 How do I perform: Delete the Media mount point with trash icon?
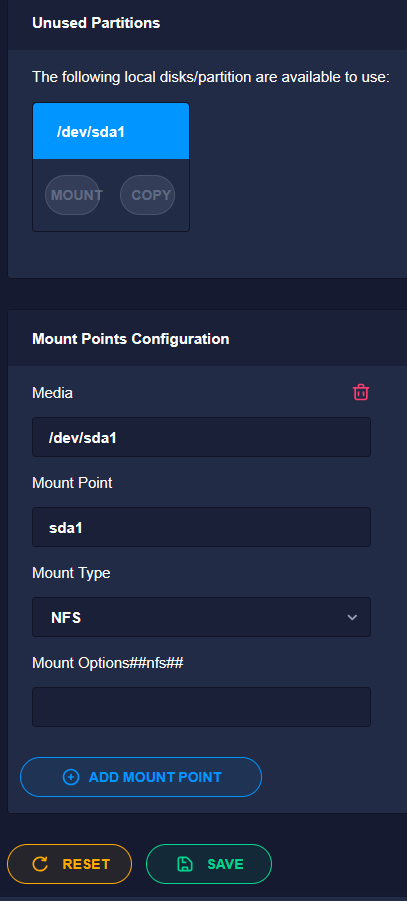tap(360, 392)
